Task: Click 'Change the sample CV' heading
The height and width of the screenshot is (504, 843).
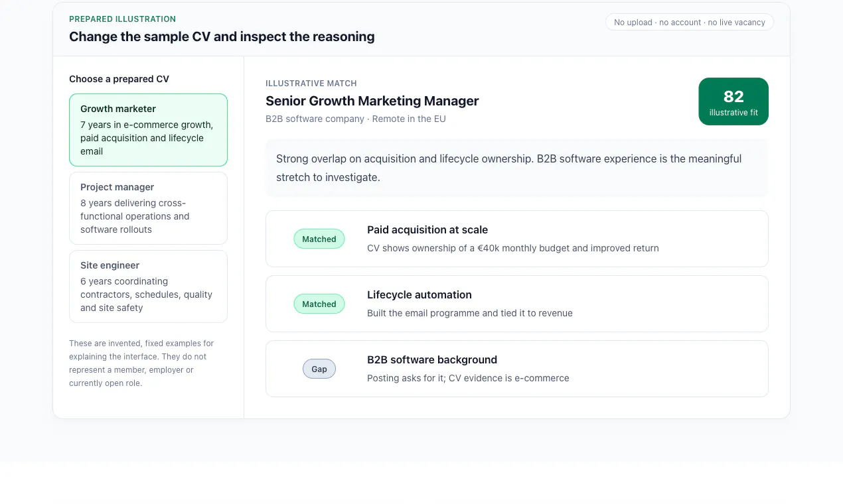Action: tap(222, 36)
